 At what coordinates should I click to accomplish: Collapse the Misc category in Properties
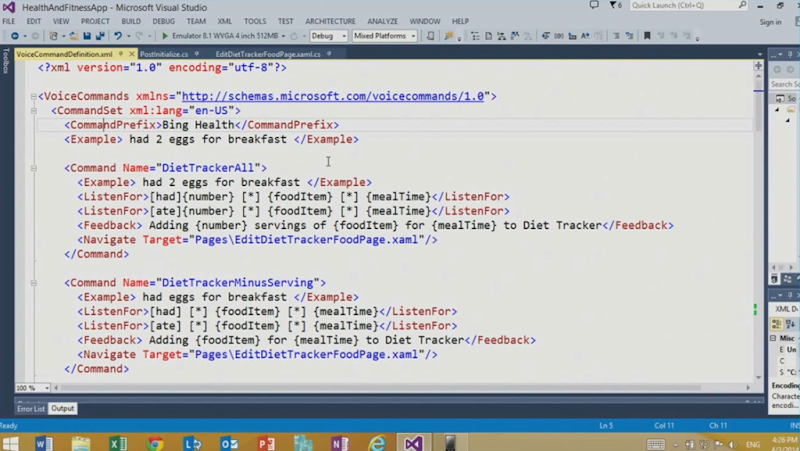coord(773,338)
